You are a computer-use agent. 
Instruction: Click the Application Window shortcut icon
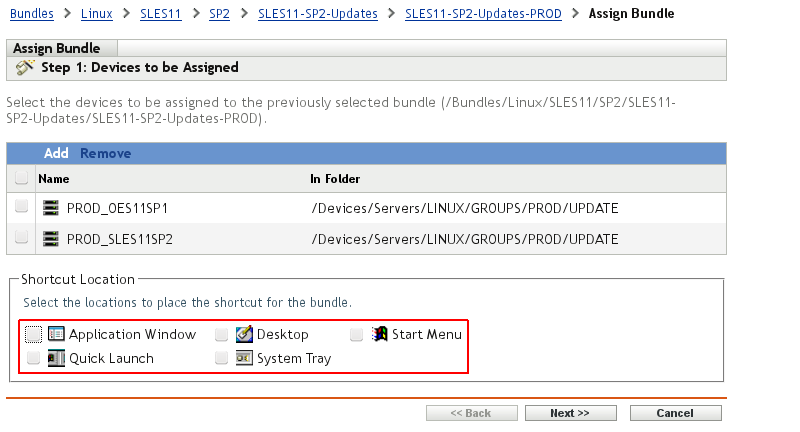56,334
